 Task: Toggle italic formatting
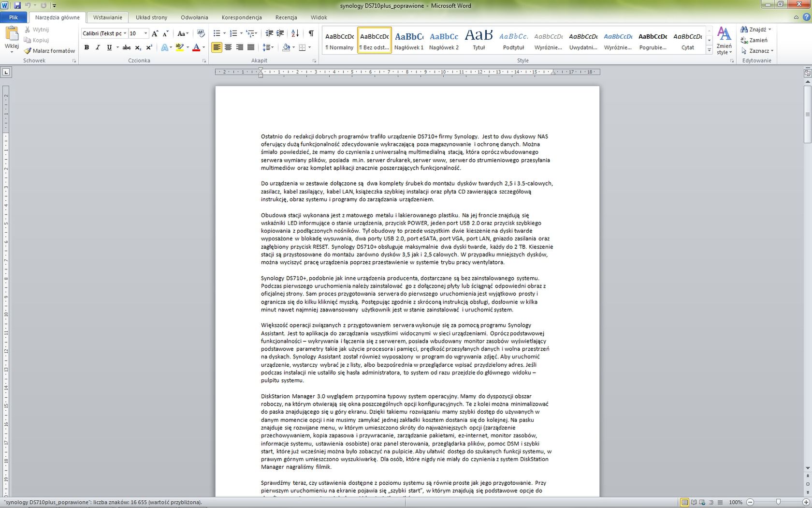(98, 47)
